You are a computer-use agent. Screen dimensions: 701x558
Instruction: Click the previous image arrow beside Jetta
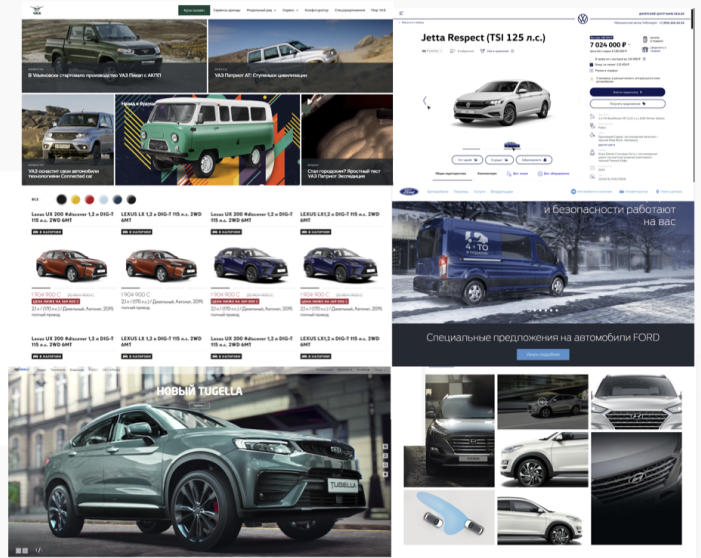coord(423,100)
